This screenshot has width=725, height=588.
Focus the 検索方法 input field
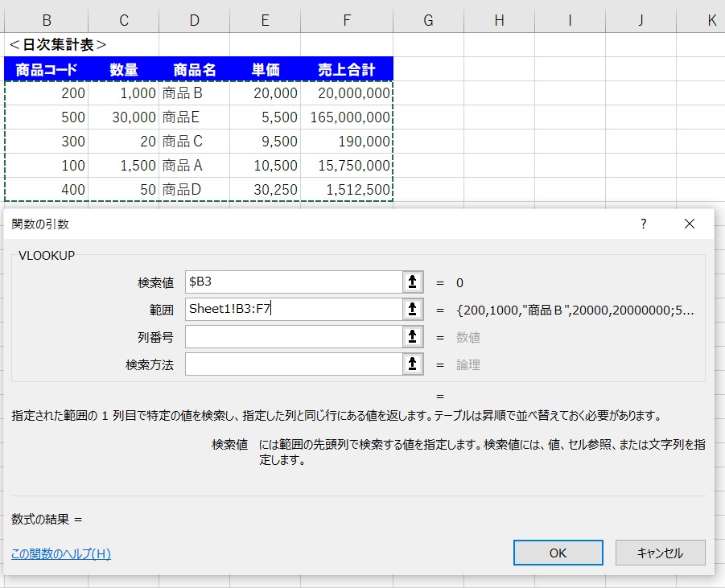(x=294, y=364)
